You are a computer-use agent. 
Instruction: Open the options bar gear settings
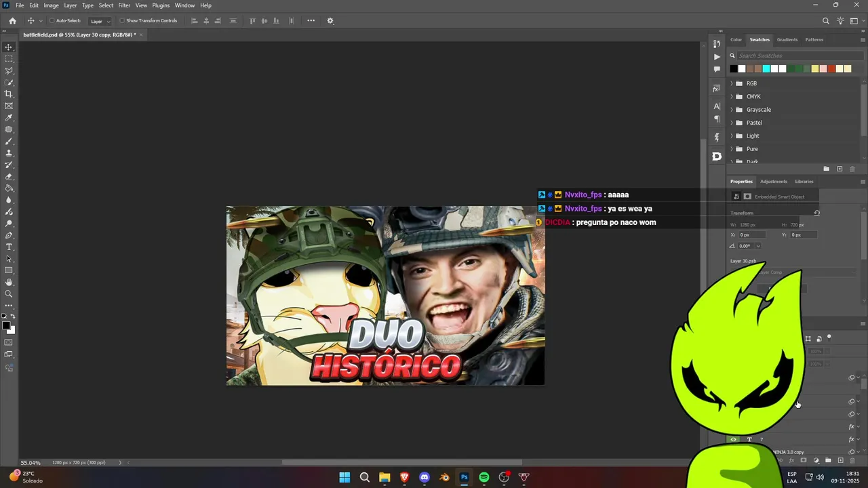(330, 21)
